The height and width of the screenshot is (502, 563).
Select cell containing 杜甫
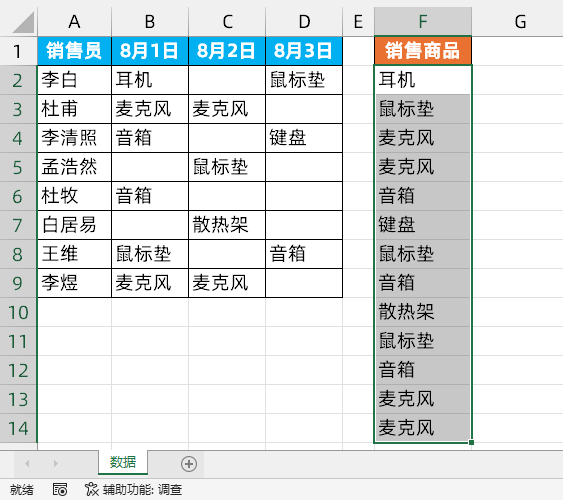(74, 109)
